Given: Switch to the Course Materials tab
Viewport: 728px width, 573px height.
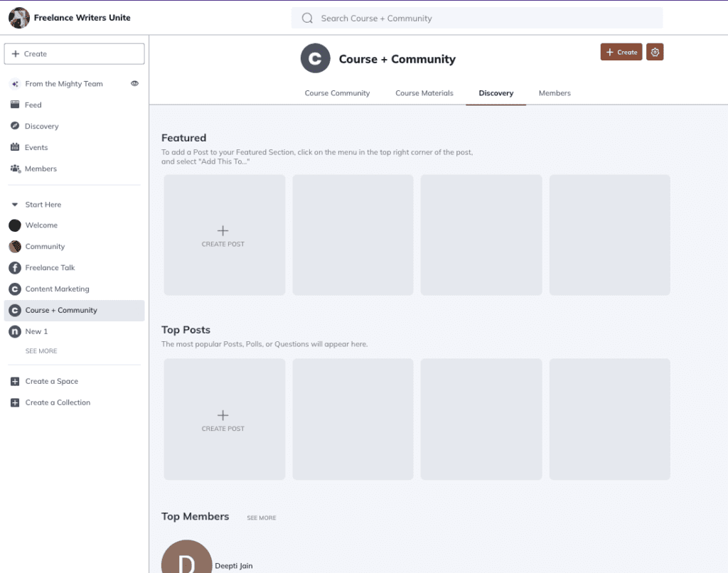Looking at the screenshot, I should click(x=424, y=92).
